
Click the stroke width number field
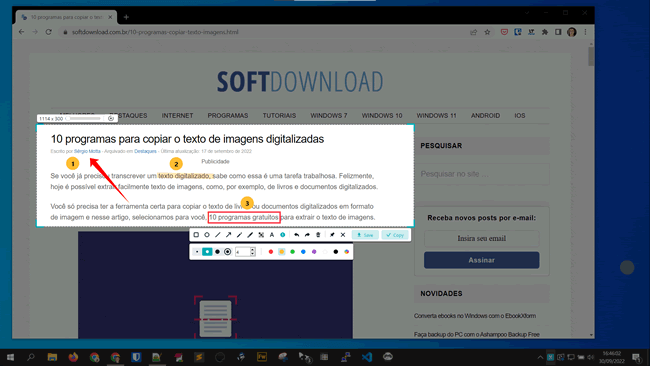click(243, 252)
